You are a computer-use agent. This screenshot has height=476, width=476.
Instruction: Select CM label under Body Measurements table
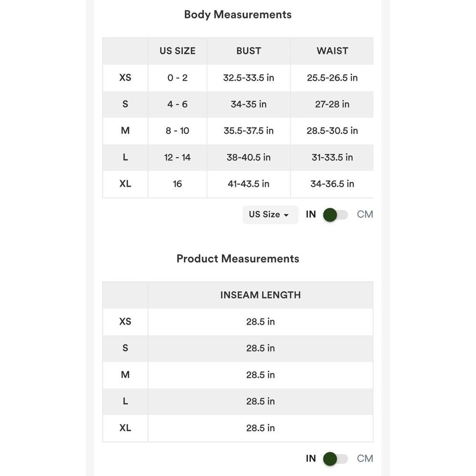coord(365,214)
